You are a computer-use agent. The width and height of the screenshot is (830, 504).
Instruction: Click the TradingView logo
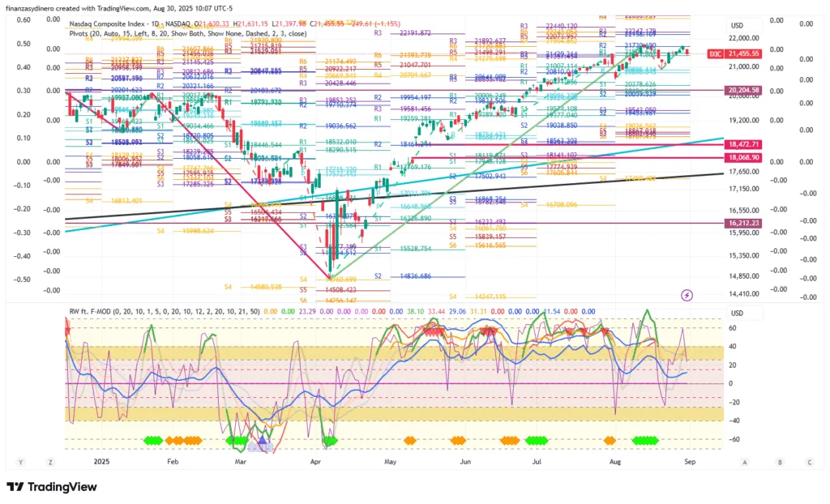[x=52, y=487]
